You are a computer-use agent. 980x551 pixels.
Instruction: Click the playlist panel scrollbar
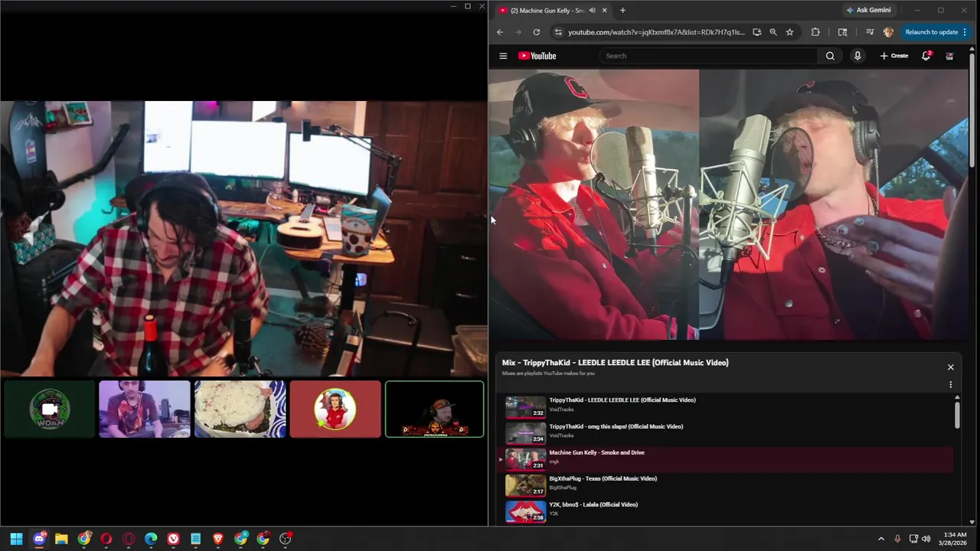pos(957,414)
